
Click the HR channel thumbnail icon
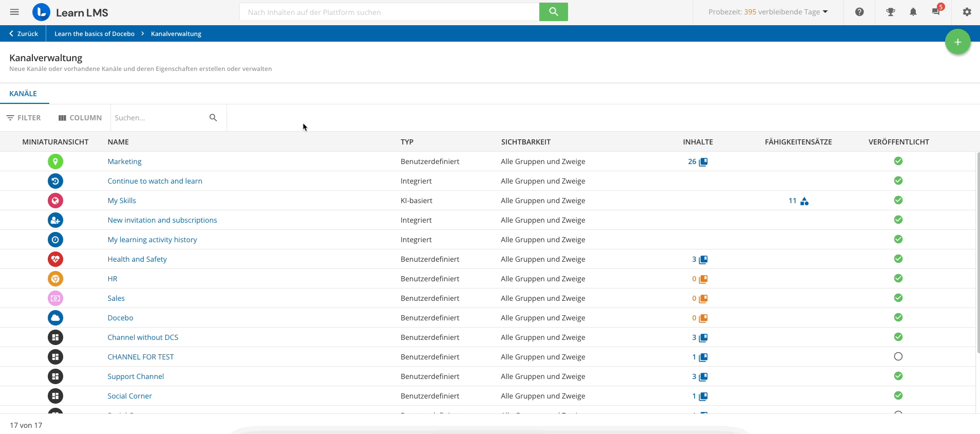tap(55, 279)
